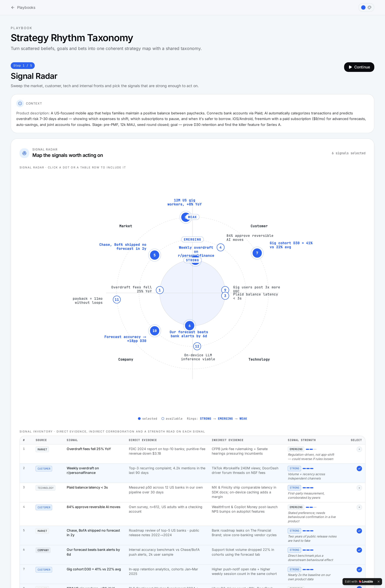Uncheck Gig cohort D30 signal selection

pyautogui.click(x=359, y=570)
